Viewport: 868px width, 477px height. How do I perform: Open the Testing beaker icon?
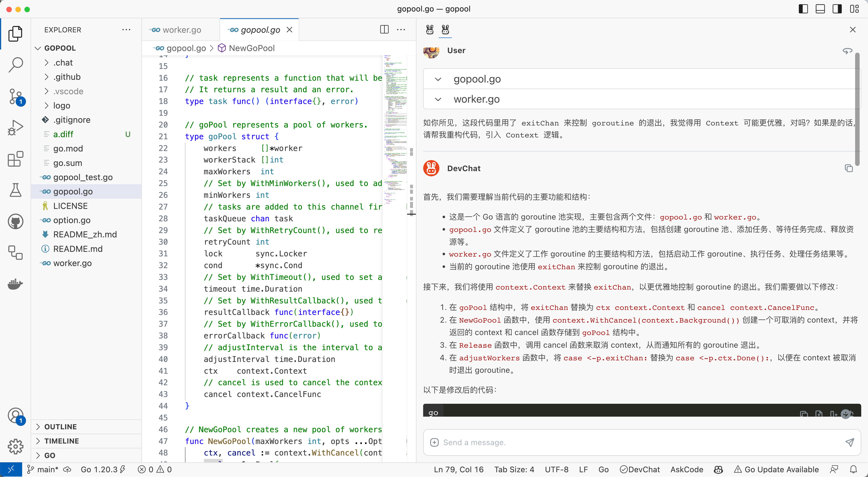click(x=15, y=190)
